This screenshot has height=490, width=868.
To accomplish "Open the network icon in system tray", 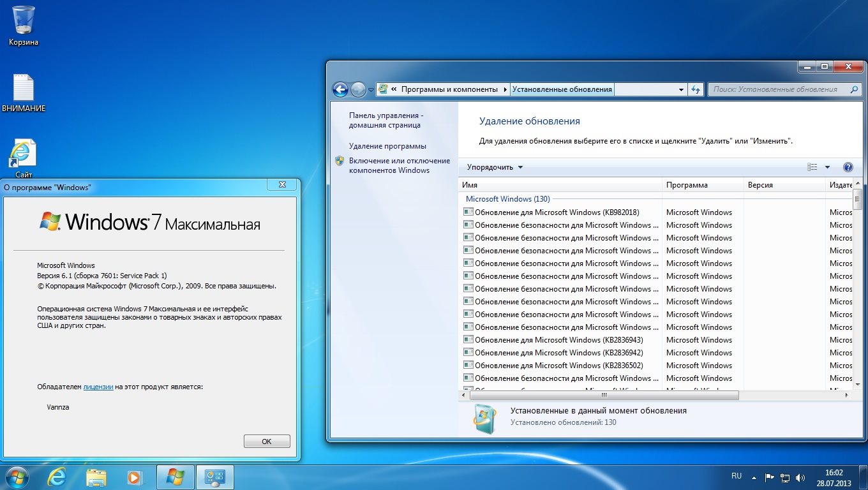I will coord(785,477).
